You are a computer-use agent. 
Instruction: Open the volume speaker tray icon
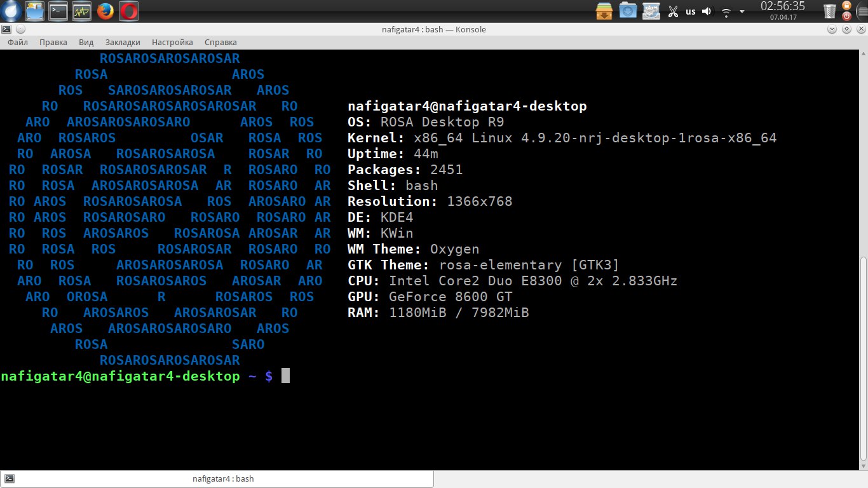tap(707, 11)
